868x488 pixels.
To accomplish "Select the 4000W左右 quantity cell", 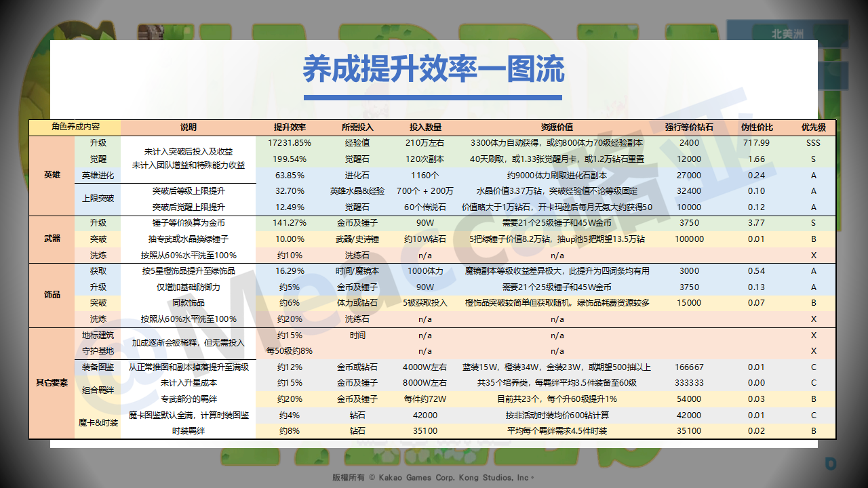I will coord(425,367).
